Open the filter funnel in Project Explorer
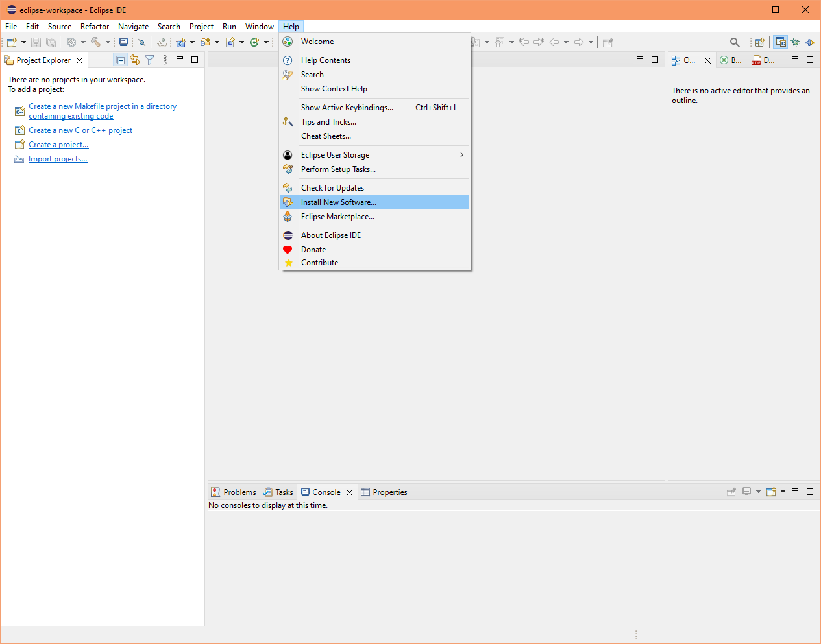The height and width of the screenshot is (644, 821). 150,60
